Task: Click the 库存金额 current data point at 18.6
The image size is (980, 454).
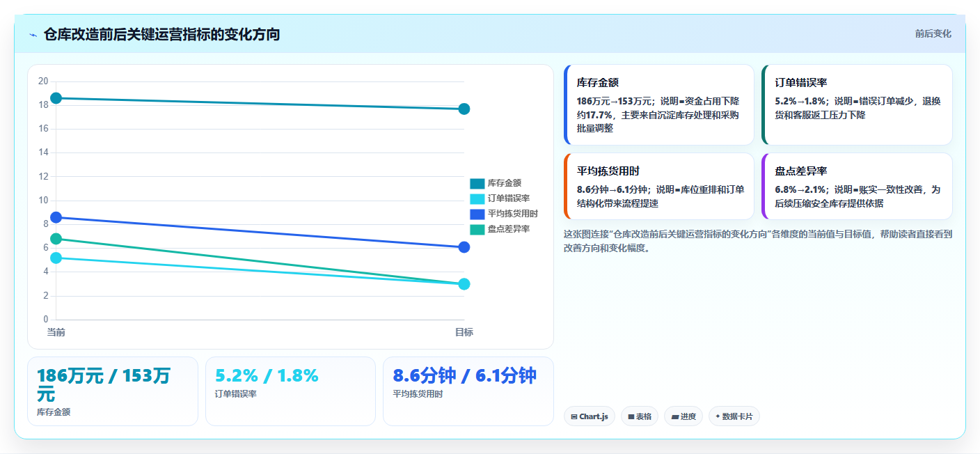Action: pos(56,98)
